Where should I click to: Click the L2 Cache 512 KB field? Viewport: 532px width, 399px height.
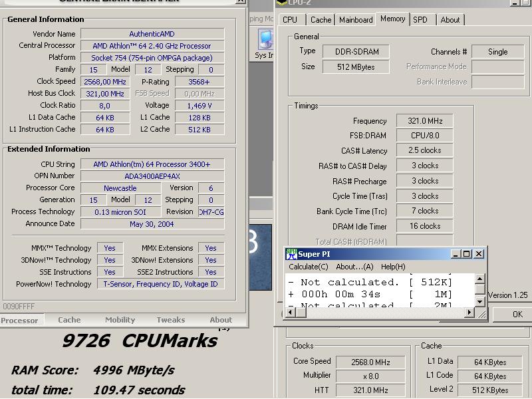click(x=199, y=129)
